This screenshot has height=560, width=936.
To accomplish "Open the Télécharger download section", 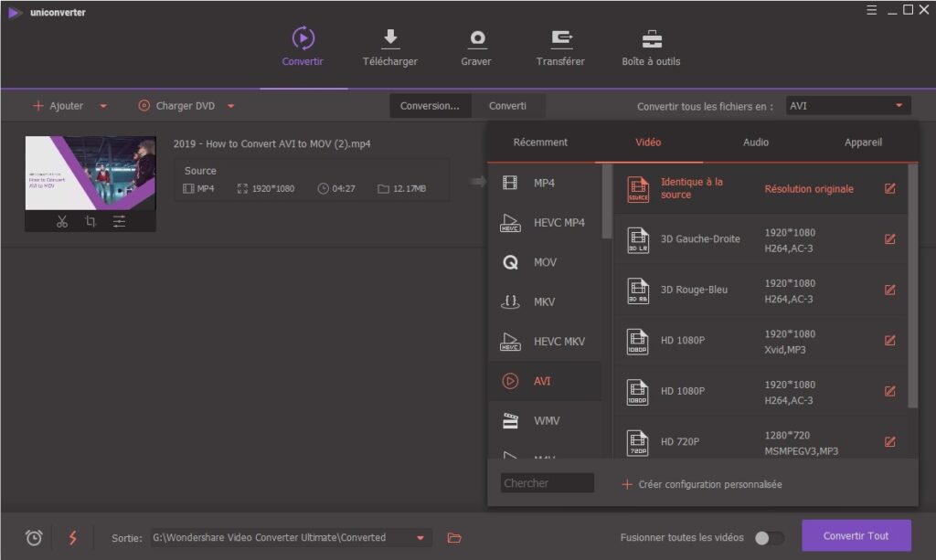I will click(389, 48).
